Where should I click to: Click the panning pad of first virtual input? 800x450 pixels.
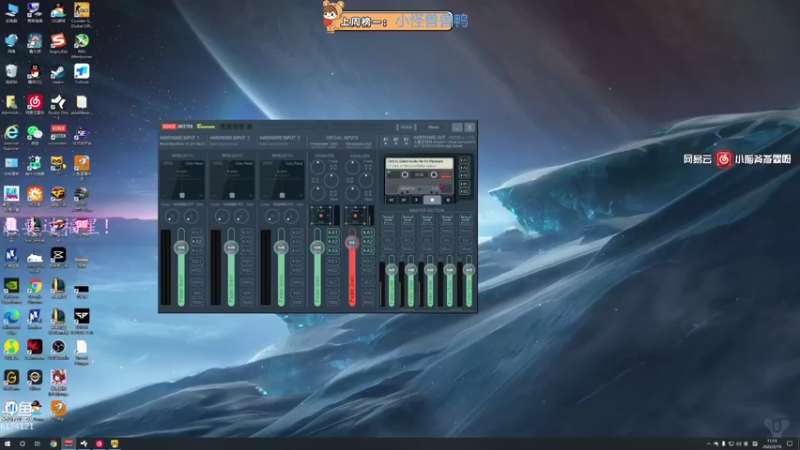(x=321, y=215)
